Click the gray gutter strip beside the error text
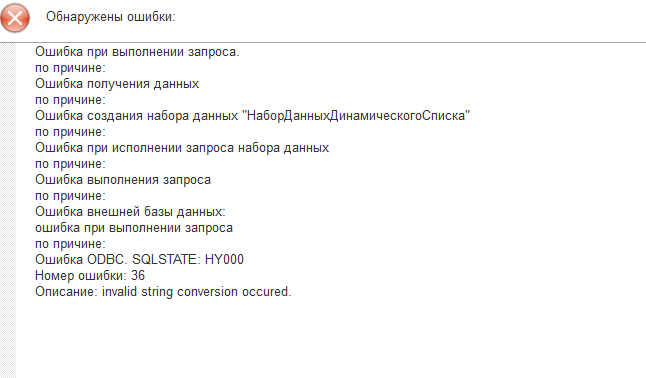 [x=8, y=210]
